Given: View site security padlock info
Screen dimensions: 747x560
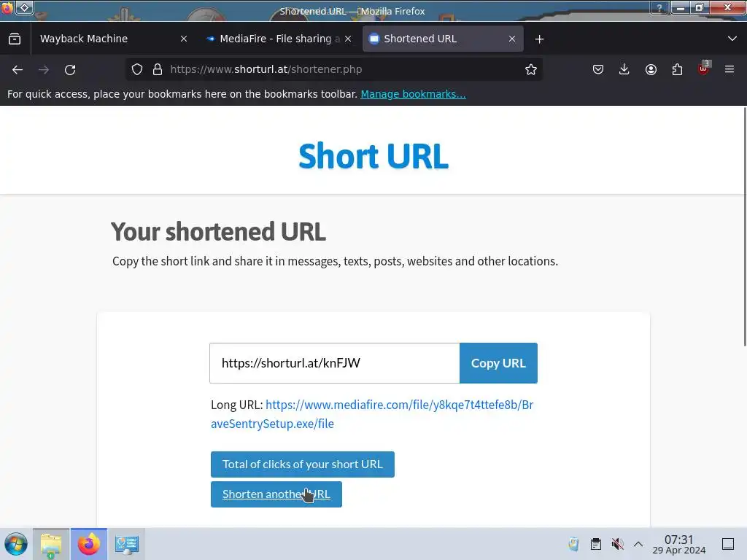Looking at the screenshot, I should pos(158,69).
